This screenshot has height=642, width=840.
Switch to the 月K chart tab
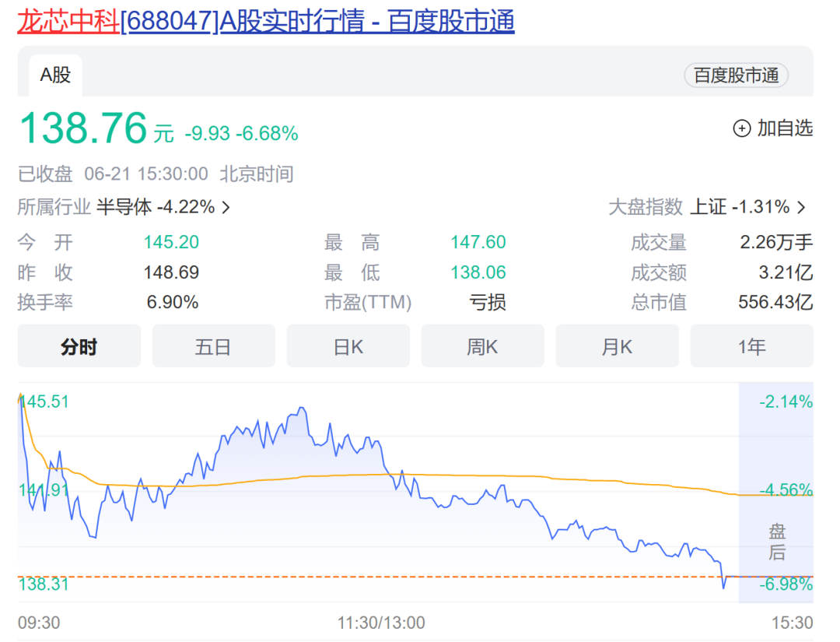click(x=617, y=346)
